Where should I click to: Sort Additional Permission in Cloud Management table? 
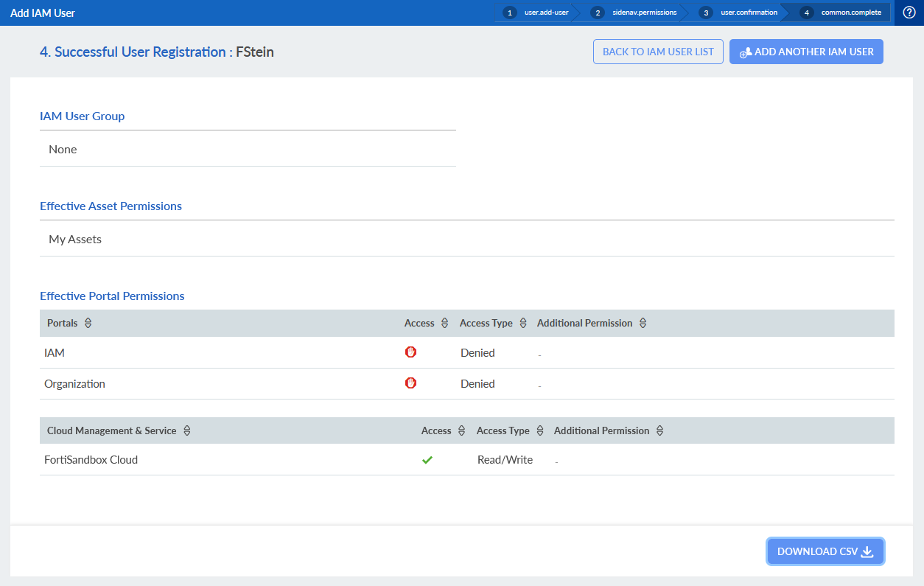(x=660, y=430)
